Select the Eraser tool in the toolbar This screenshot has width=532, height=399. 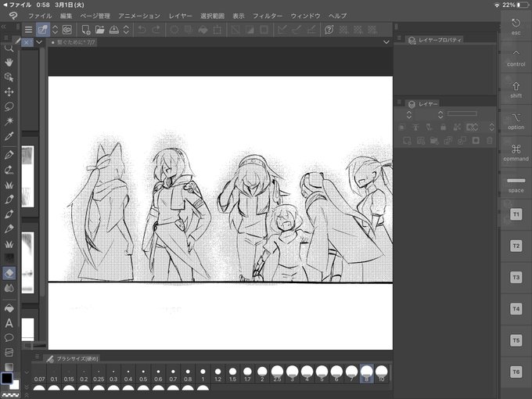click(x=9, y=273)
